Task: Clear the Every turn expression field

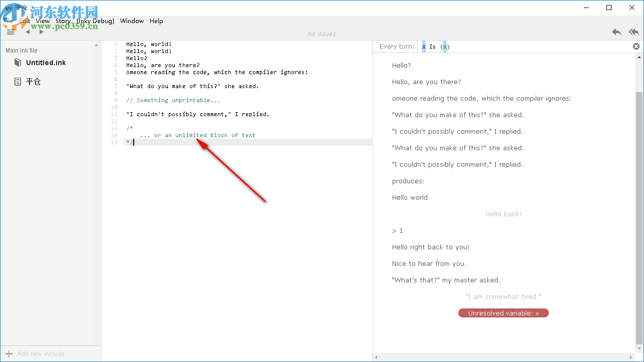Action: 636,47
